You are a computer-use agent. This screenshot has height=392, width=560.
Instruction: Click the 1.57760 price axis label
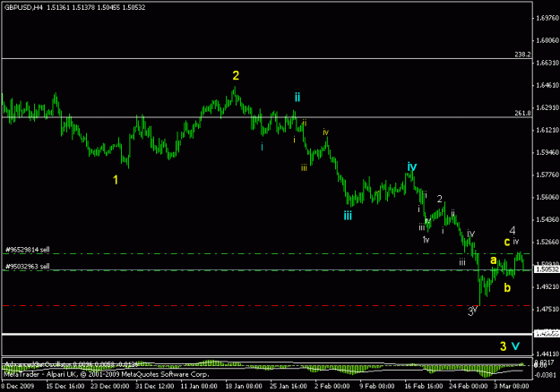(547, 175)
